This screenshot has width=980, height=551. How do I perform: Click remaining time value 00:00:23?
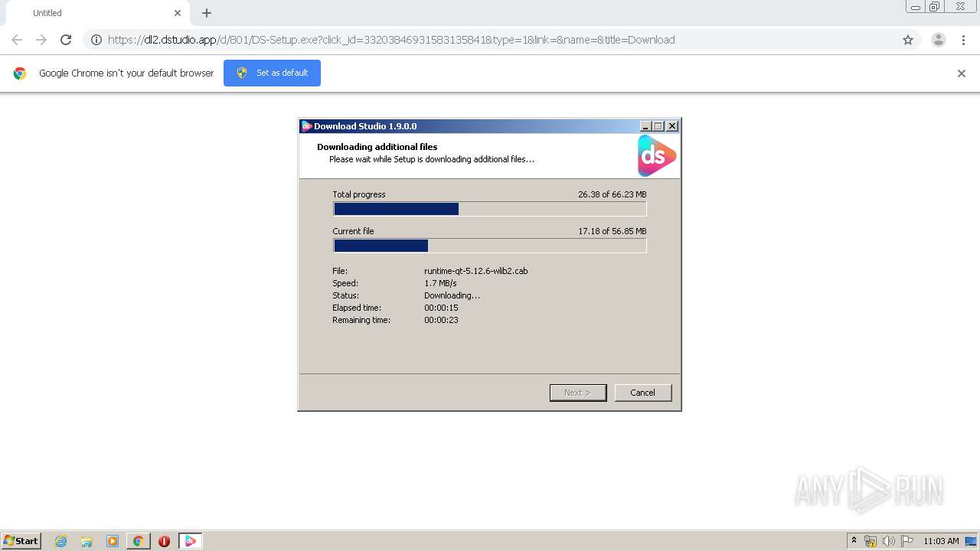tap(441, 320)
